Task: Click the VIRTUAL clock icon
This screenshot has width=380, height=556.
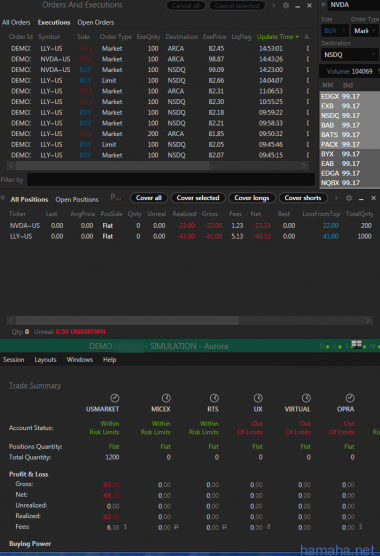Action: (306, 398)
